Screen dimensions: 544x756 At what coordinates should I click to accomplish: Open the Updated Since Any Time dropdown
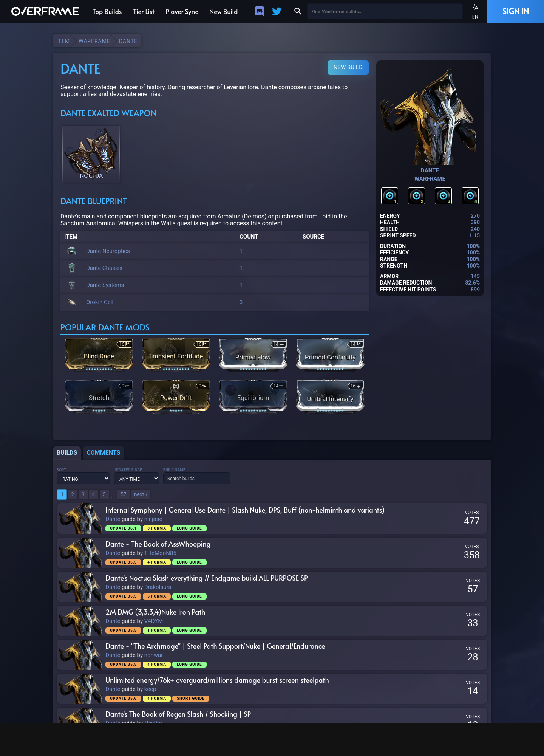click(x=136, y=479)
